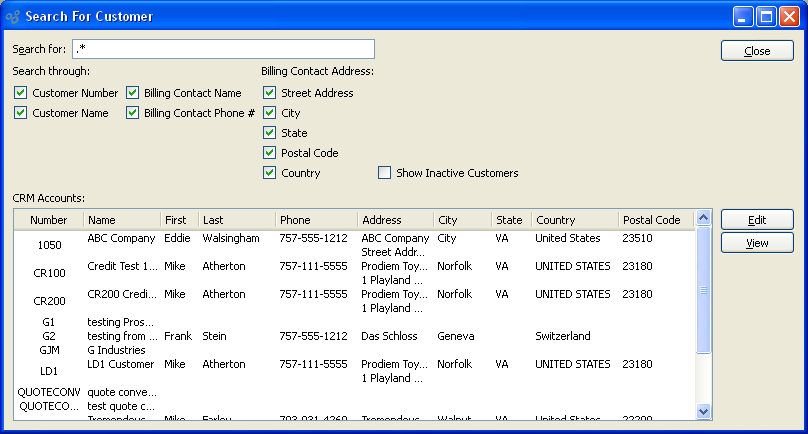The height and width of the screenshot is (434, 808).
Task: Disable the Postal Code search option
Action: click(269, 153)
